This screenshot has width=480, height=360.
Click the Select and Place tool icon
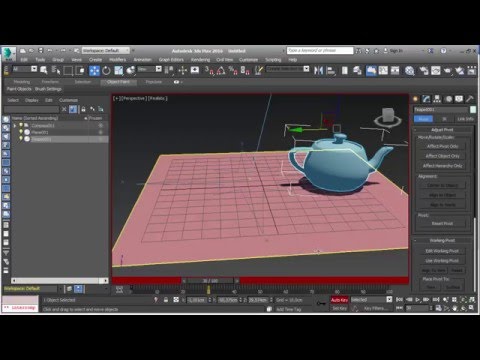coord(131,70)
